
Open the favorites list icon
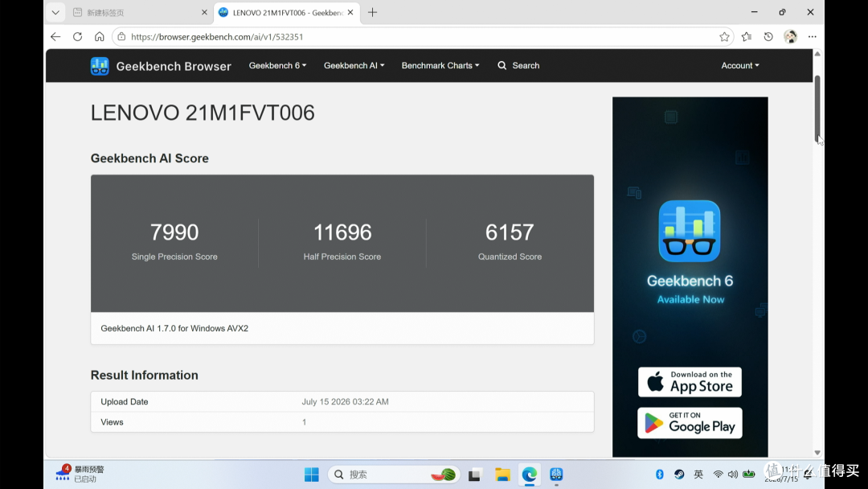pos(746,36)
